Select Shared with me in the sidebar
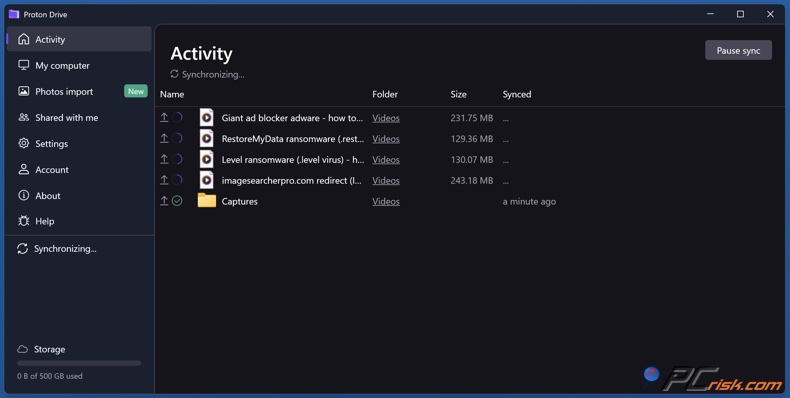 point(79,117)
